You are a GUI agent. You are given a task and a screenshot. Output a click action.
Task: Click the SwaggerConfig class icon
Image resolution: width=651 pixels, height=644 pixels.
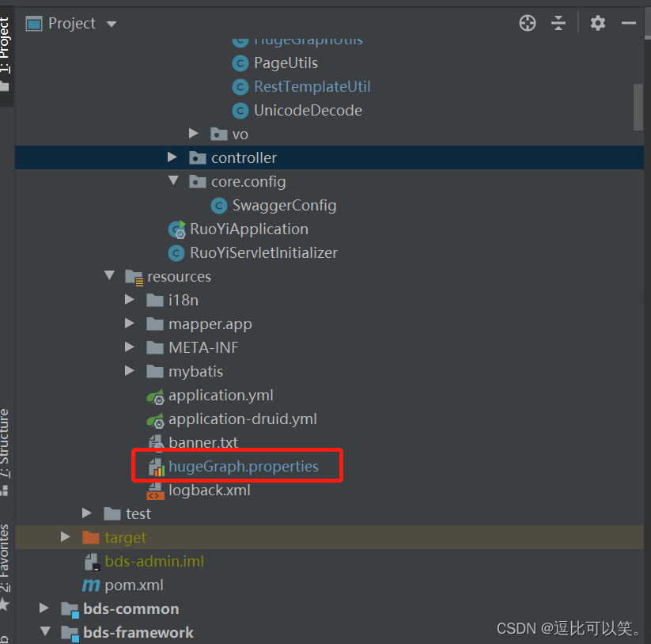219,206
